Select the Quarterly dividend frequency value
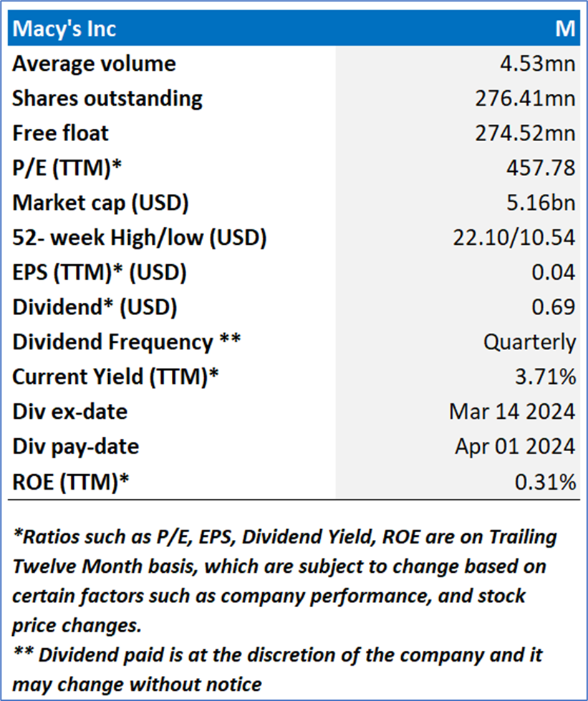The width and height of the screenshot is (588, 701). (529, 342)
